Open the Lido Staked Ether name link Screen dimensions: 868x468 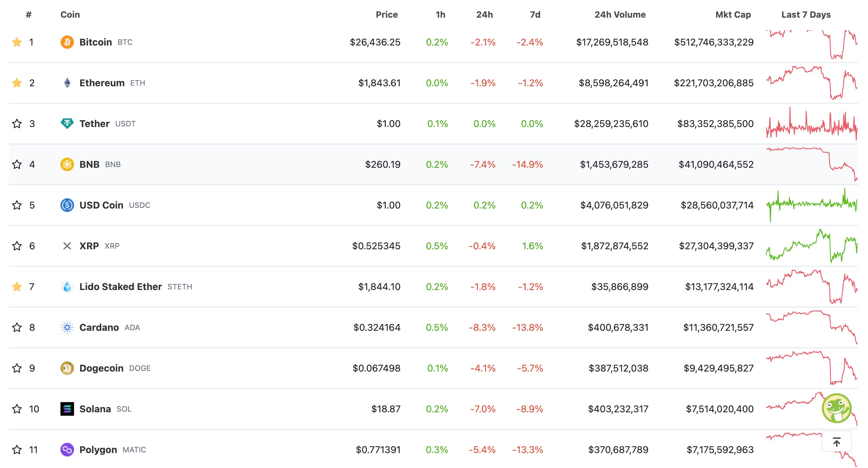point(121,287)
